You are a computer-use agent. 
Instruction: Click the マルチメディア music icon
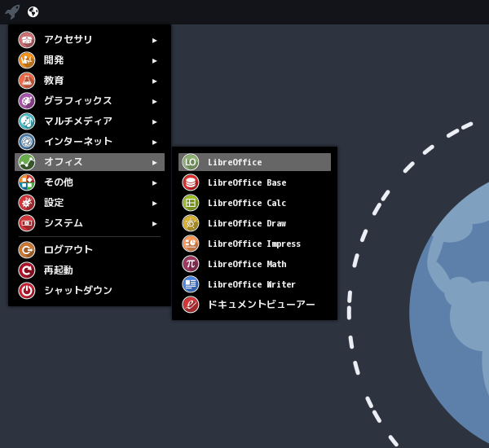point(27,121)
